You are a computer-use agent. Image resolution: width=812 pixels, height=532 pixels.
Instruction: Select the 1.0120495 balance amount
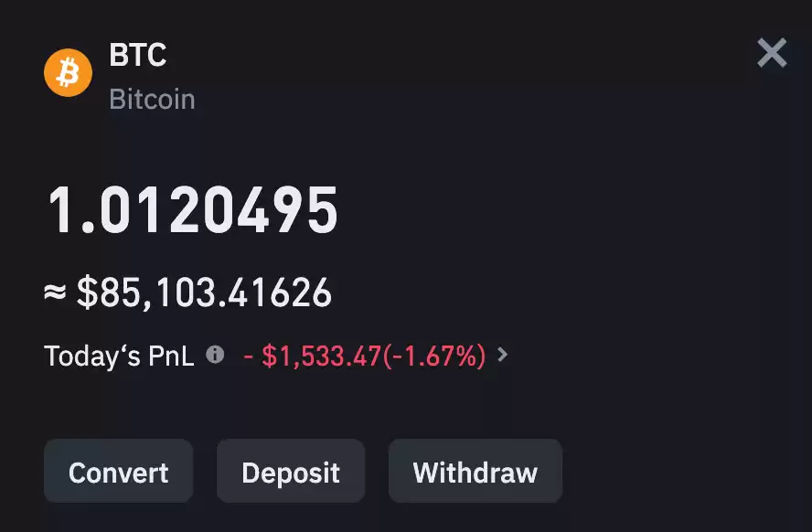tap(193, 210)
